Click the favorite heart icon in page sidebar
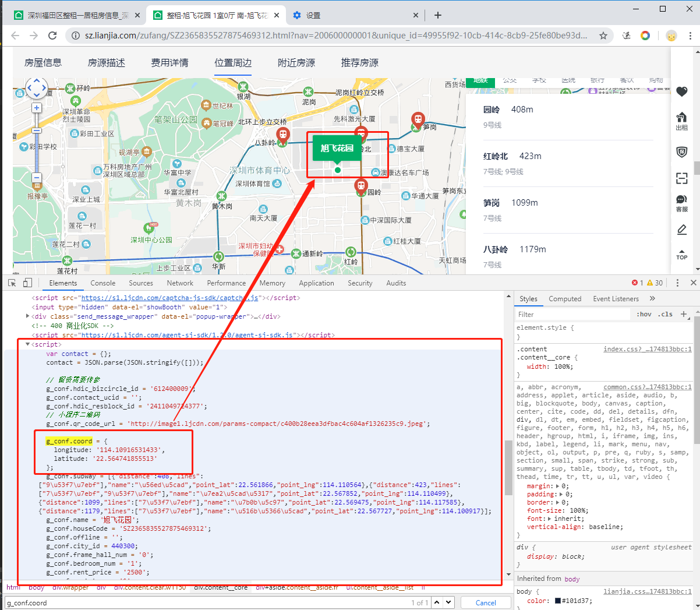 click(x=682, y=91)
